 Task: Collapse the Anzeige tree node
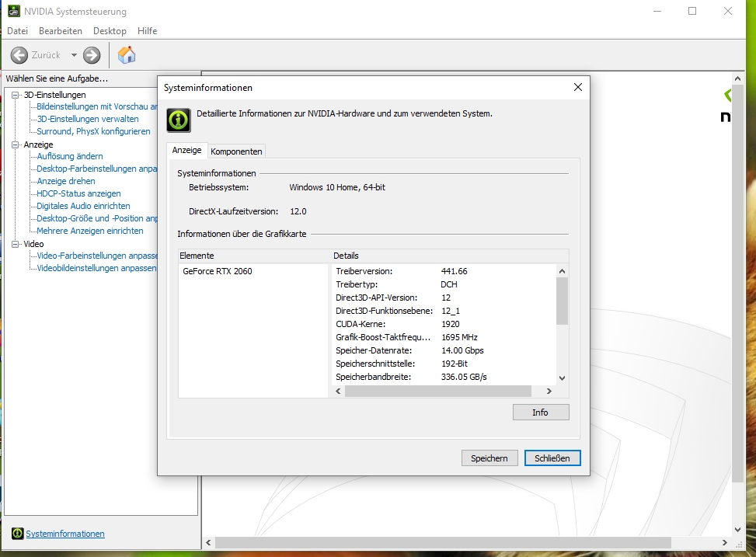tap(16, 144)
